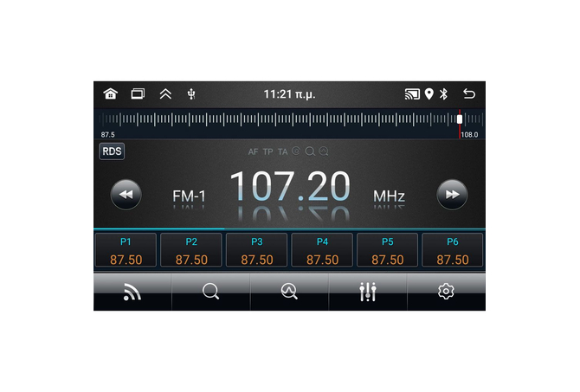Switch the FM-1 band label
580x392 pixels.
(189, 196)
